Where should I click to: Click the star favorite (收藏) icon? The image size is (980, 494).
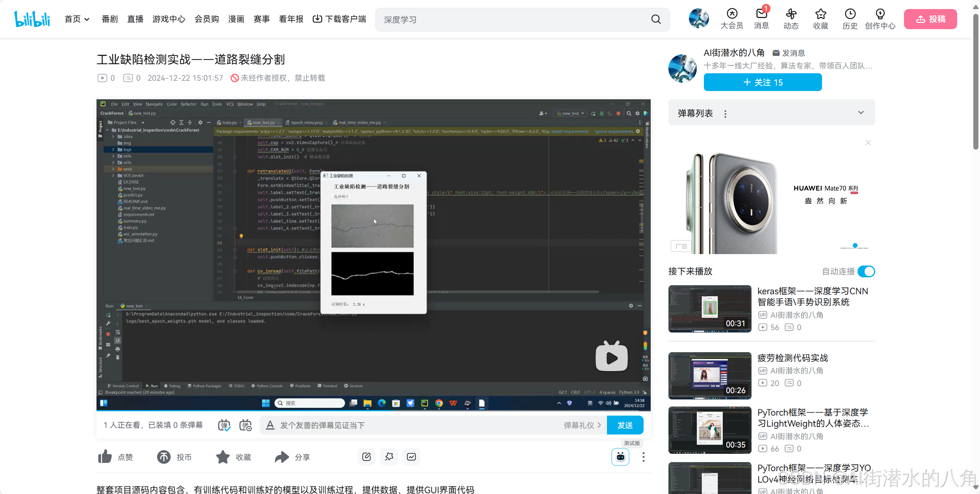(x=223, y=457)
